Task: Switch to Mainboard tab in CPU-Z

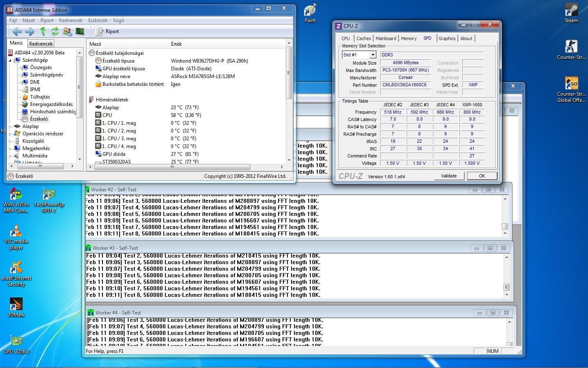Action: click(386, 38)
